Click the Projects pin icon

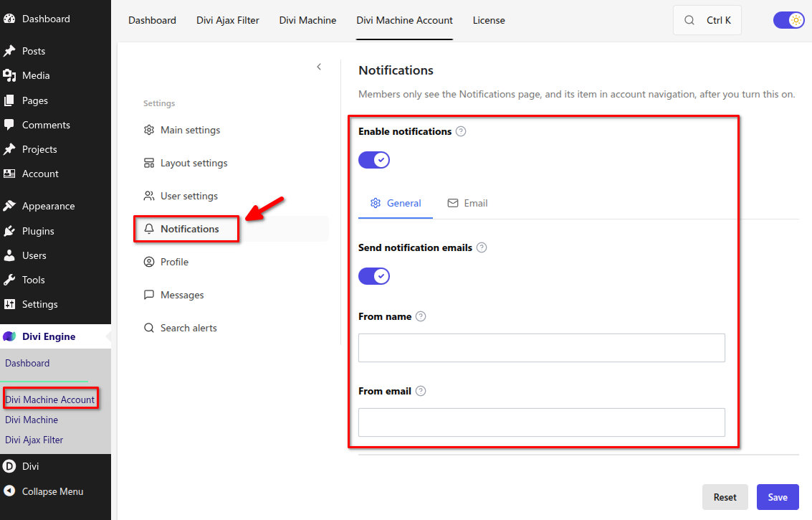point(9,149)
